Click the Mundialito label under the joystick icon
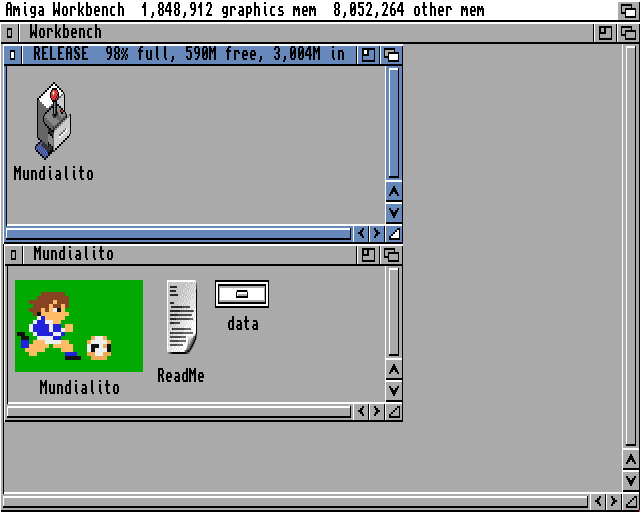 coord(53,174)
